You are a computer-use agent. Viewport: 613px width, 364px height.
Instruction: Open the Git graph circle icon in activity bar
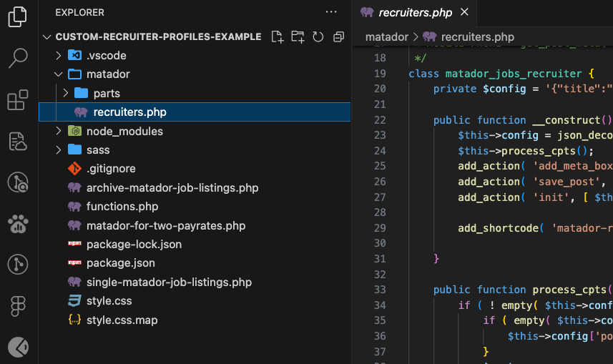coord(18,265)
